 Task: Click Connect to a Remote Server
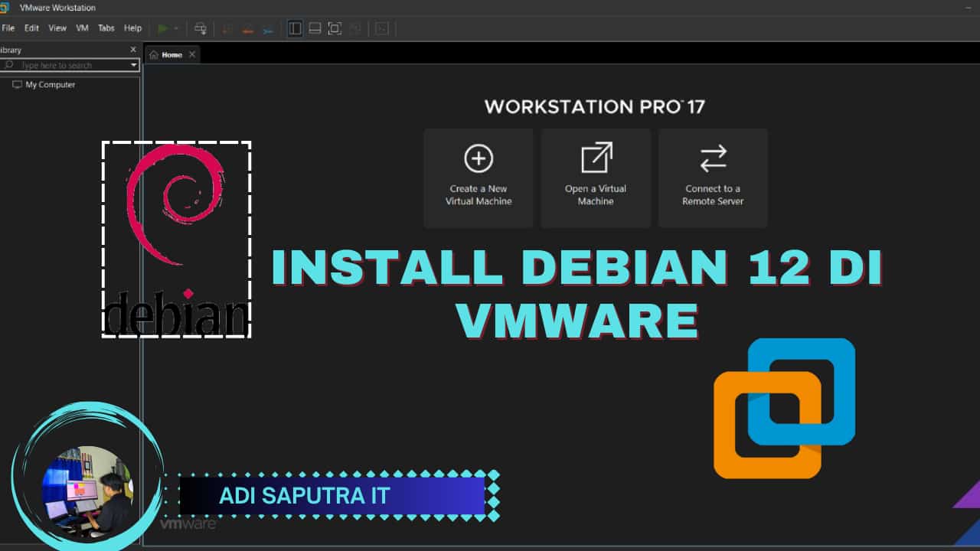click(x=713, y=178)
